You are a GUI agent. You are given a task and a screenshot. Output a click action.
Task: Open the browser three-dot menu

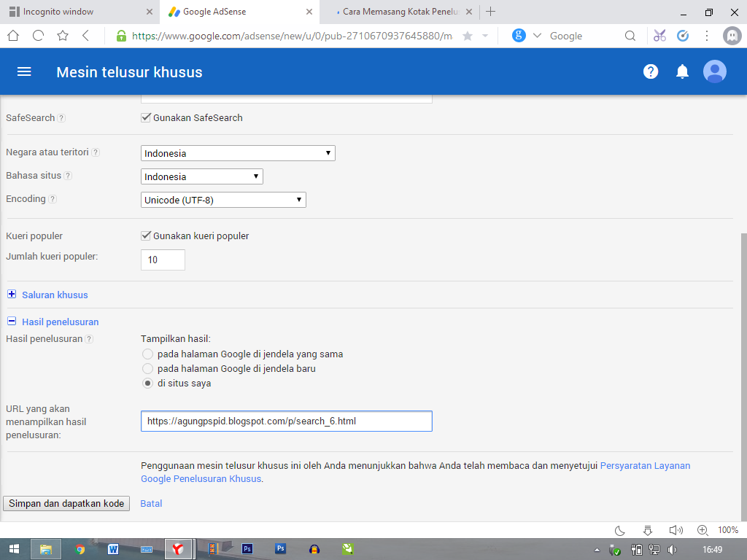coord(705,35)
